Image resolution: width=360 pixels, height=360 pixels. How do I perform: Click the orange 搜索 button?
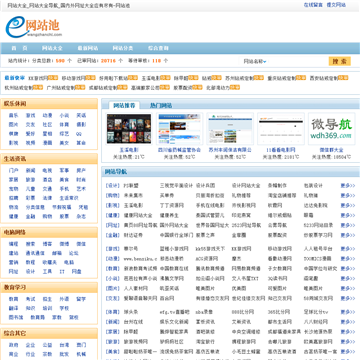[340, 61]
